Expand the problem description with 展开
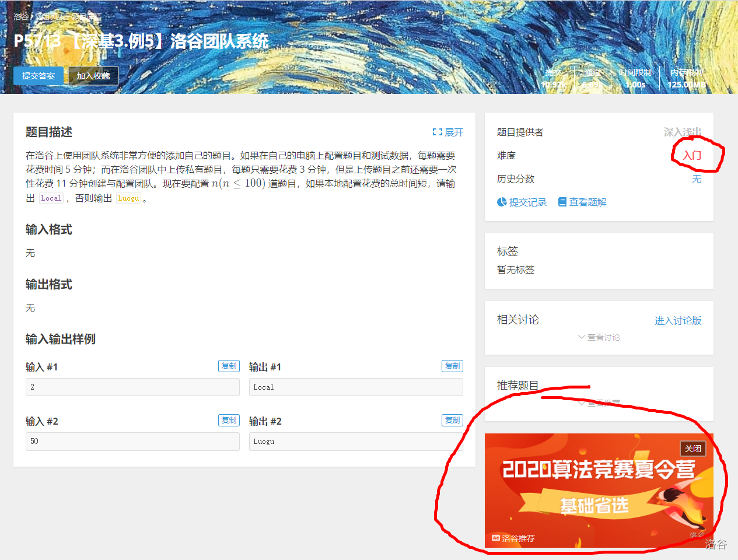This screenshot has height=560, width=738. (453, 132)
